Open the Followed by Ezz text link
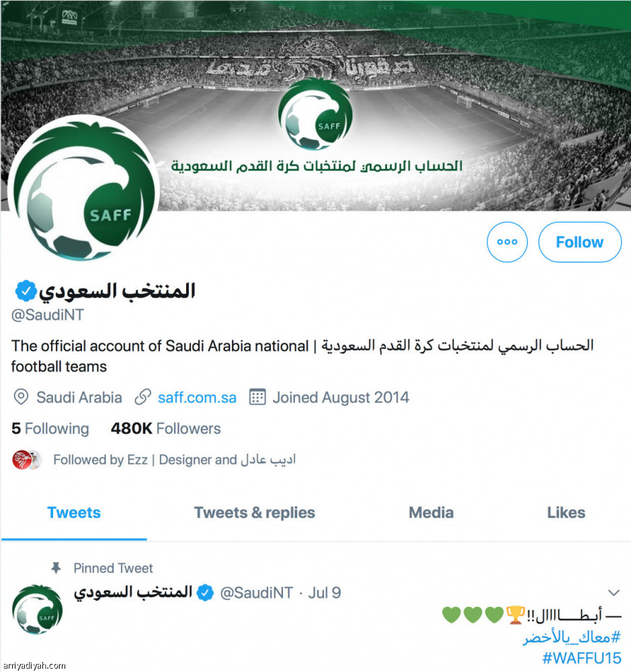631x672 pixels. click(175, 460)
